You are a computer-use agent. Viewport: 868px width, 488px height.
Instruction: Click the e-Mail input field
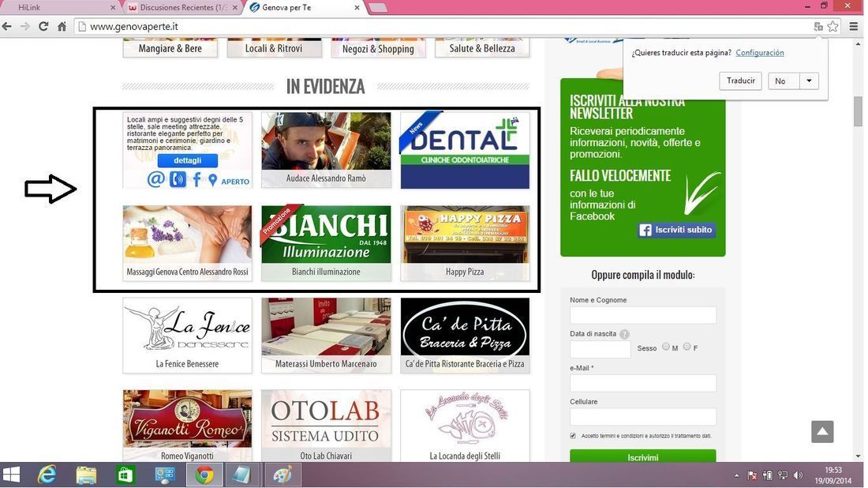(x=642, y=383)
